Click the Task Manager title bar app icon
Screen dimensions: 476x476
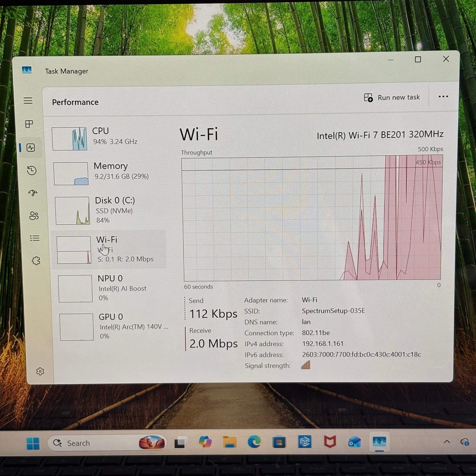27,70
